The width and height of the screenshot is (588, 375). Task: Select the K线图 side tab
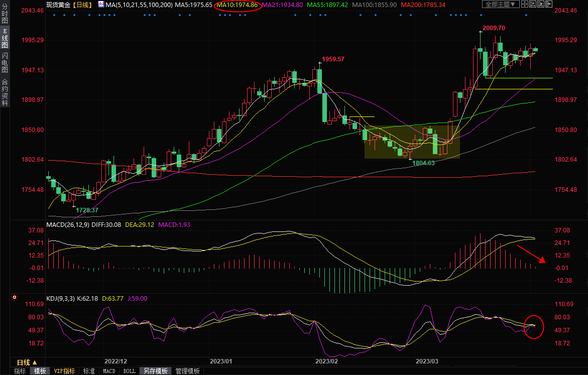tap(5, 39)
